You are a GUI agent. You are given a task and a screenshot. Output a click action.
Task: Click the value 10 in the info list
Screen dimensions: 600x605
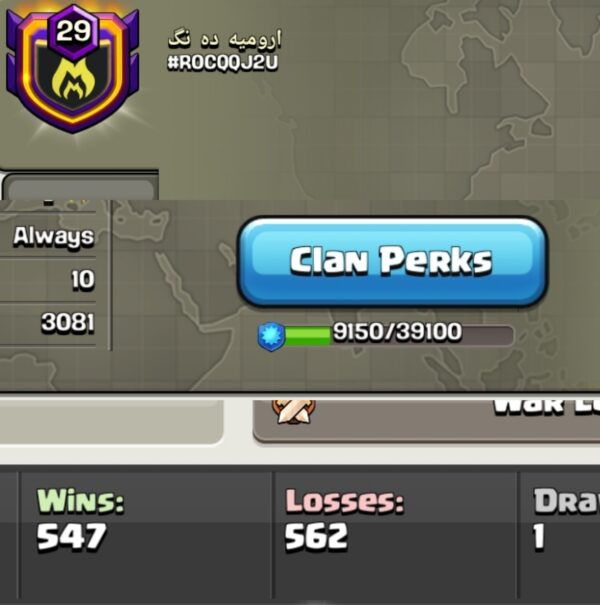pyautogui.click(x=83, y=279)
